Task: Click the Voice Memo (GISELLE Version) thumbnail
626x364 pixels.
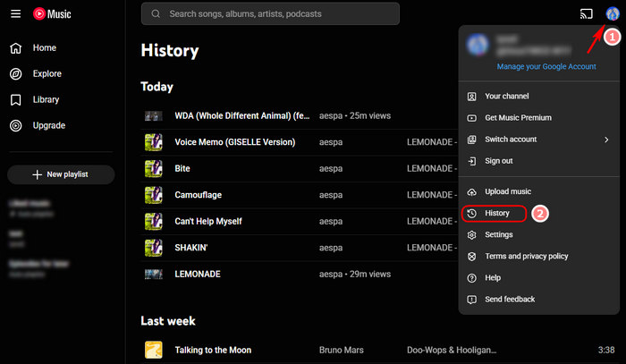Action: point(153,142)
